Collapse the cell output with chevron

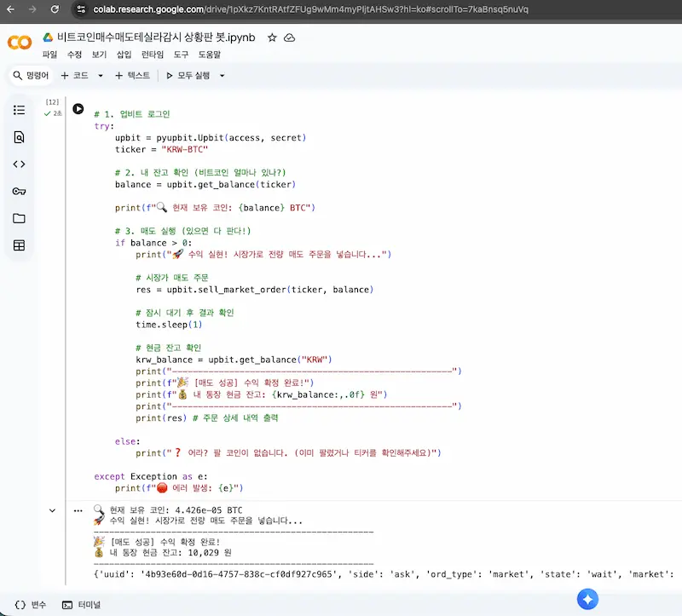point(52,510)
